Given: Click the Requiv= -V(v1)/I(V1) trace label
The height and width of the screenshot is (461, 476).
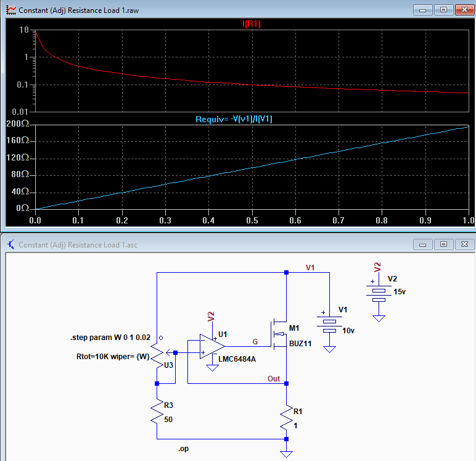Looking at the screenshot, I should tap(234, 119).
